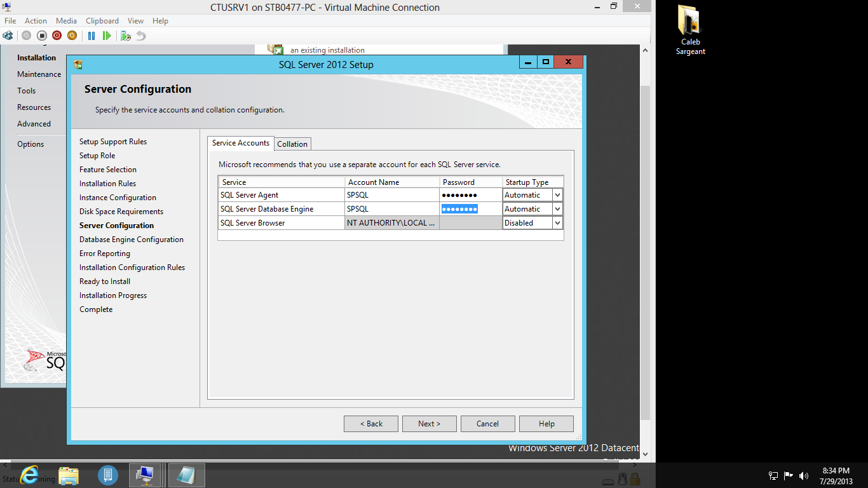This screenshot has width=868, height=488.
Task: Select Advanced in the Installation Center
Action: (x=34, y=124)
